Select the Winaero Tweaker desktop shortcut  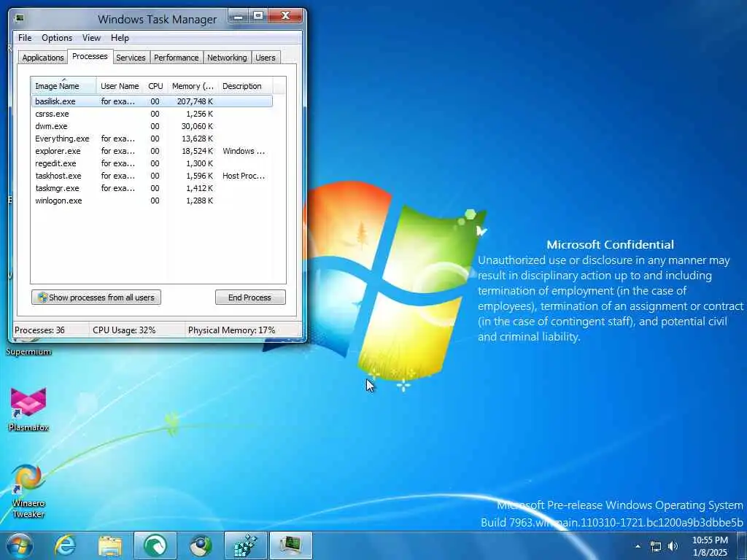click(x=28, y=491)
